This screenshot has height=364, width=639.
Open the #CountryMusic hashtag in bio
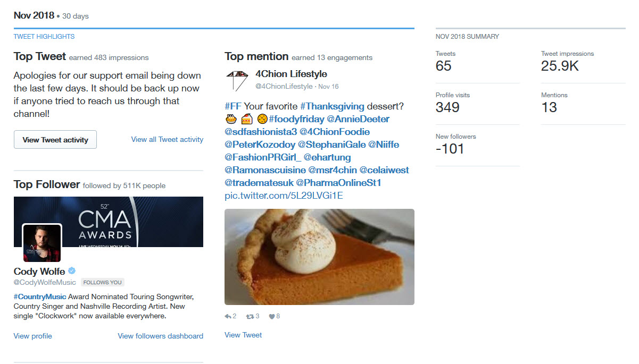[x=40, y=297]
